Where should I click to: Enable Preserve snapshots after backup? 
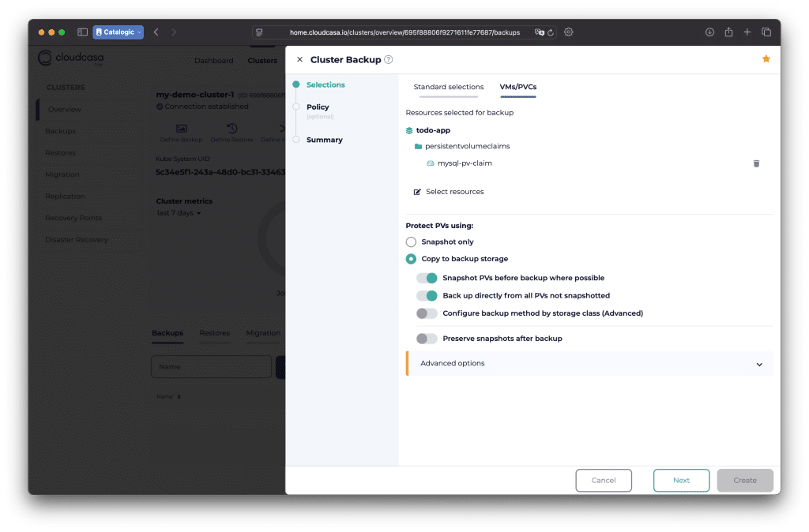(427, 339)
